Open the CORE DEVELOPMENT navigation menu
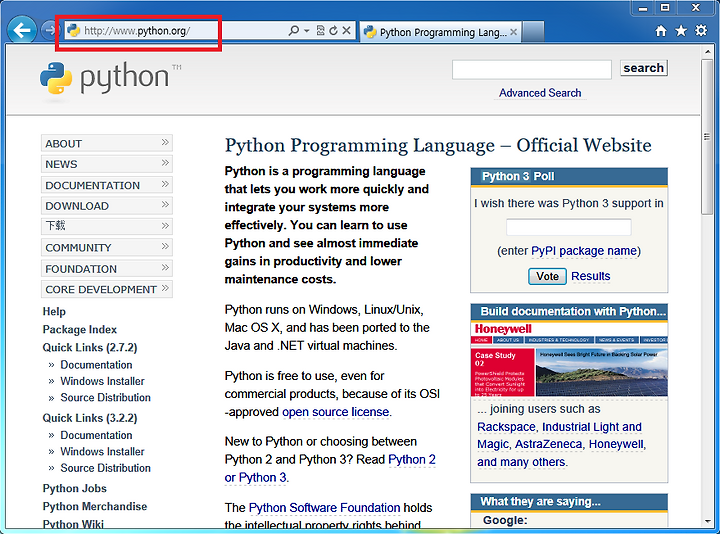This screenshot has width=720, height=534. tap(107, 289)
